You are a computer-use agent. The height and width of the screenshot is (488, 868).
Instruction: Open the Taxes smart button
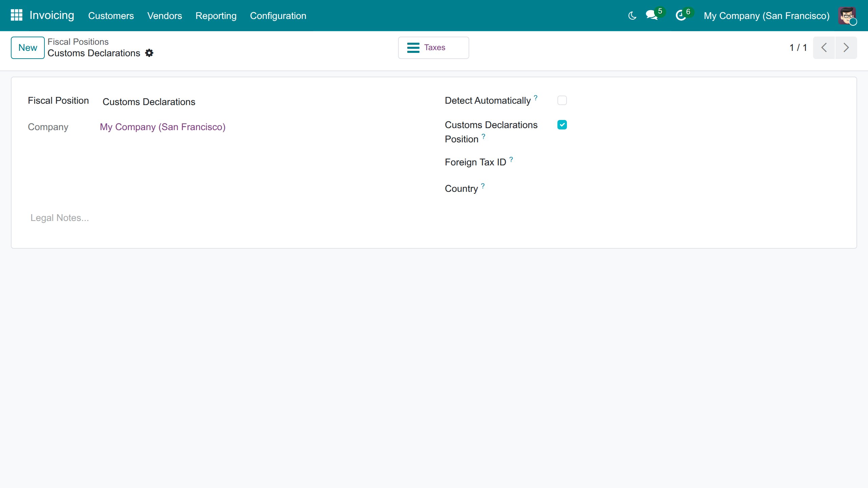(x=433, y=47)
